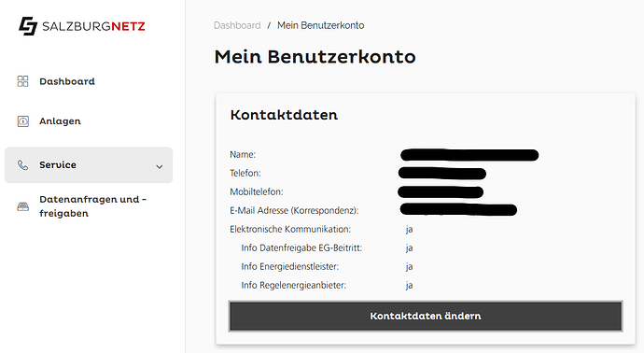
Task: Click the Telefon: label
Action: (245, 173)
